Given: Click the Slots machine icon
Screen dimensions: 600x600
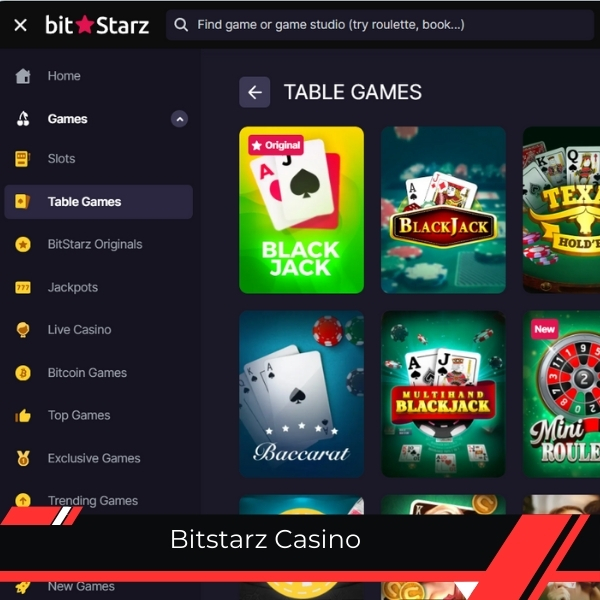Looking at the screenshot, I should [x=23, y=158].
